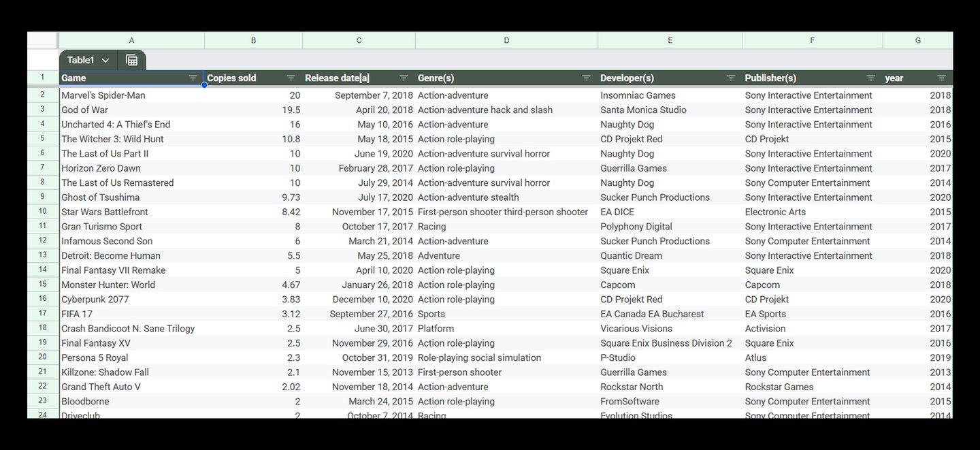Click the September 7, 2018 date cell

(x=359, y=95)
